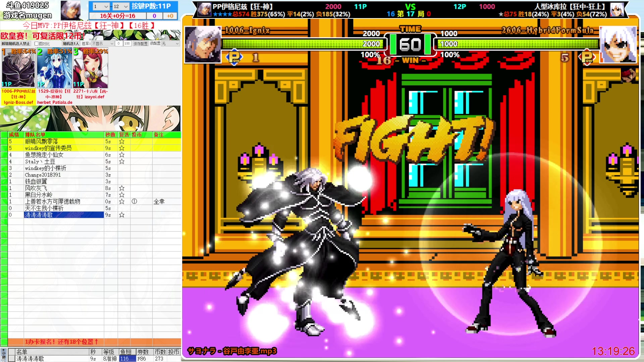Click revive star for 涛涛涛涛歌 row
Image resolution: width=644 pixels, height=362 pixels.
122,215
